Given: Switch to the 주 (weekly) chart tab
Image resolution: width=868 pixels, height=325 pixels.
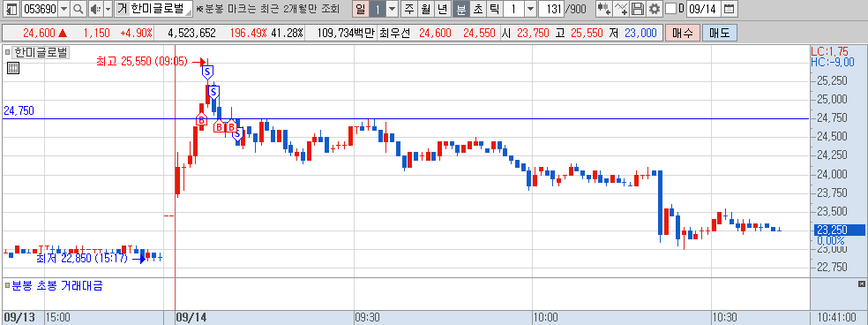Looking at the screenshot, I should coord(409,9).
